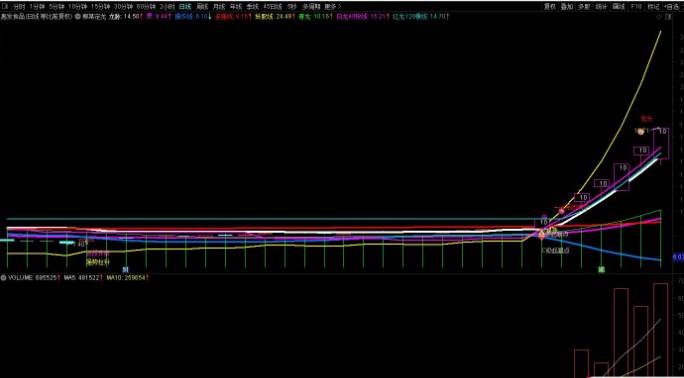Image resolution: width=684 pixels, height=378 pixels.
Task: Switch to 日线 daily period
Action: pos(185,7)
